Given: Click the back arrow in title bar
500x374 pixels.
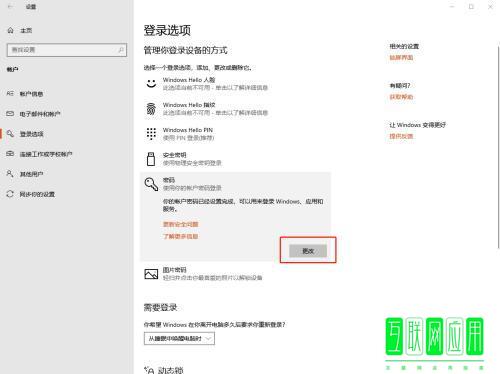Looking at the screenshot, I should tap(10, 6).
